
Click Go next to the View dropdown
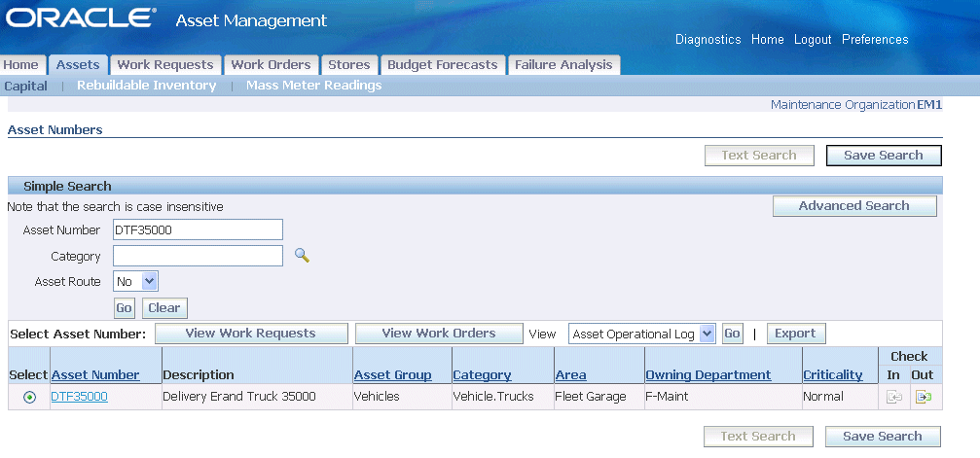pyautogui.click(x=732, y=334)
